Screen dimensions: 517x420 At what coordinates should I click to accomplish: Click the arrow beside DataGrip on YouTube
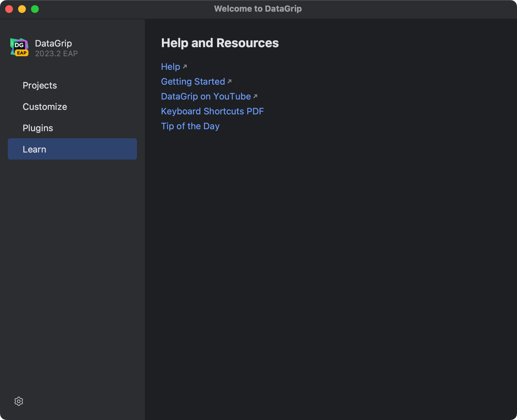(255, 96)
